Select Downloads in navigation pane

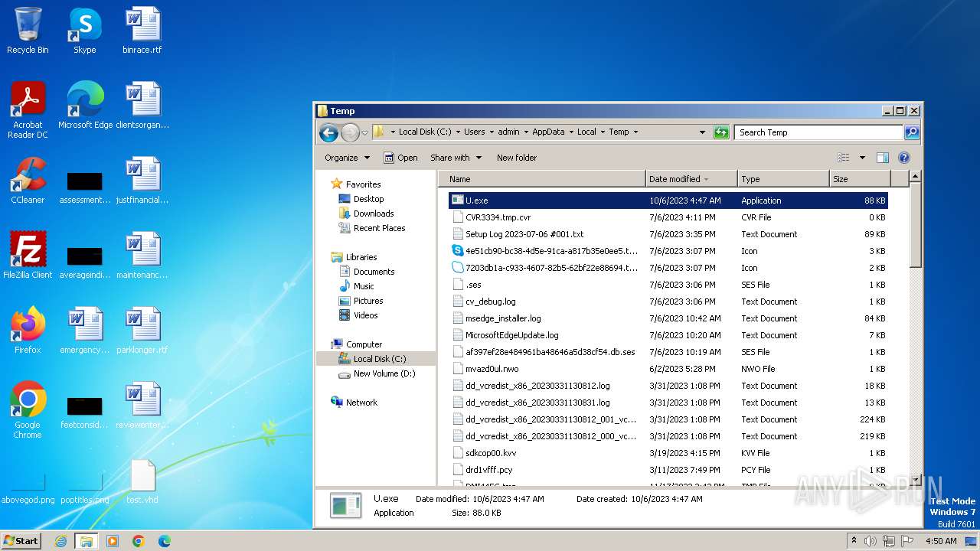pos(374,214)
